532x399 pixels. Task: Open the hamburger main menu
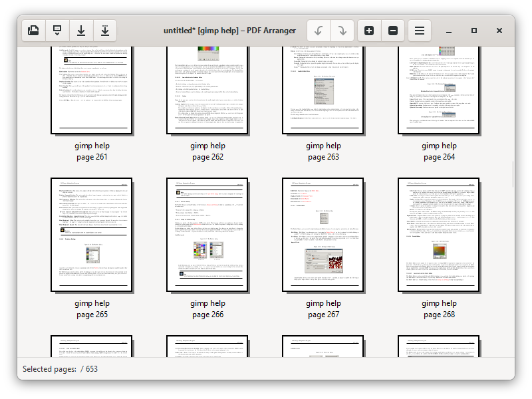point(420,31)
